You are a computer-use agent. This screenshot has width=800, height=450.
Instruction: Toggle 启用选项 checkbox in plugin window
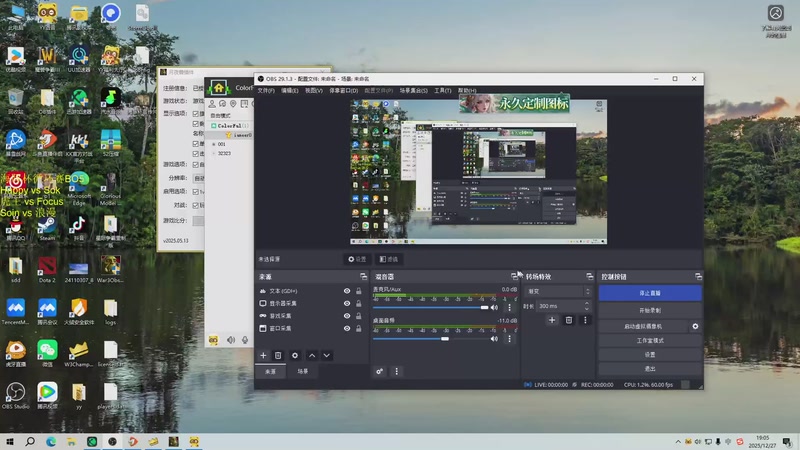tap(195, 191)
